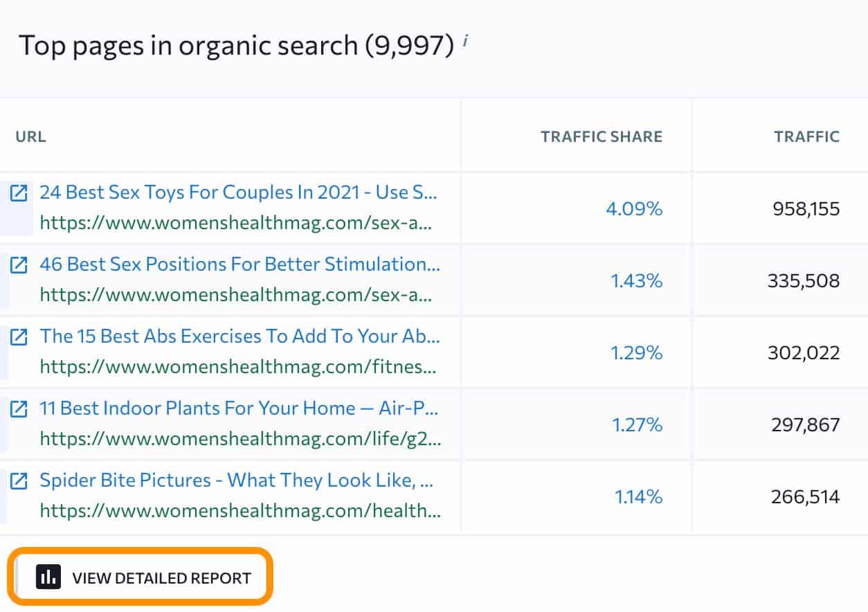Click the 1.29% traffic share value

coord(636,353)
